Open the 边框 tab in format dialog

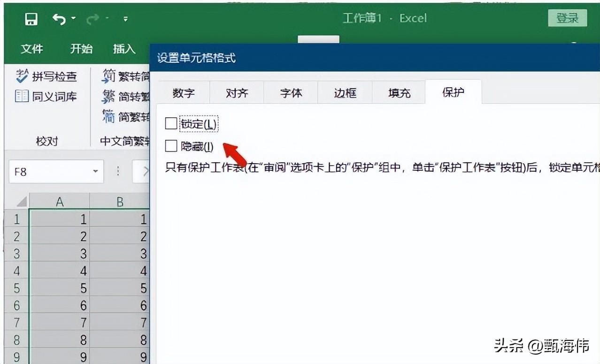[x=345, y=93]
